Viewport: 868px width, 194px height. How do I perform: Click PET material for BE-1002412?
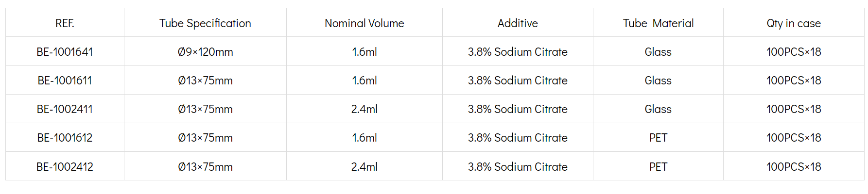[x=658, y=167]
